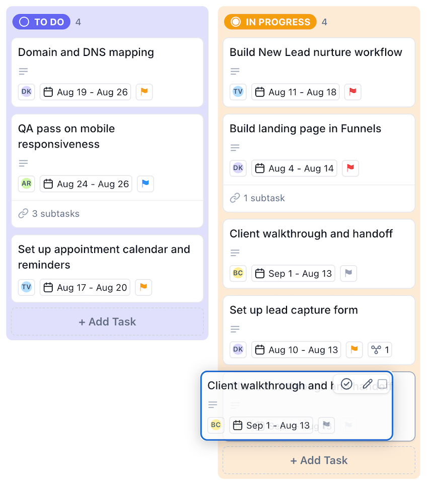The image size is (428, 504).
Task: Tick the select checkbox on the dragged card
Action: (x=382, y=384)
